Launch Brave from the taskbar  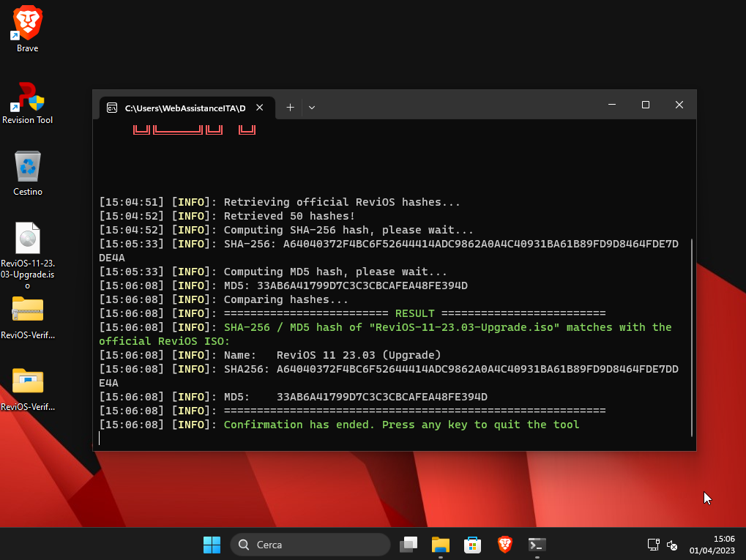505,545
